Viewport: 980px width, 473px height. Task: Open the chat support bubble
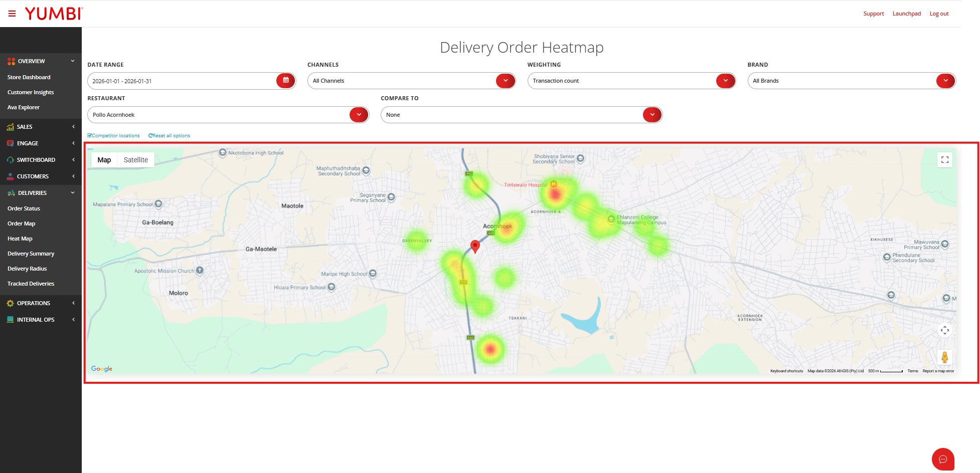(943, 459)
